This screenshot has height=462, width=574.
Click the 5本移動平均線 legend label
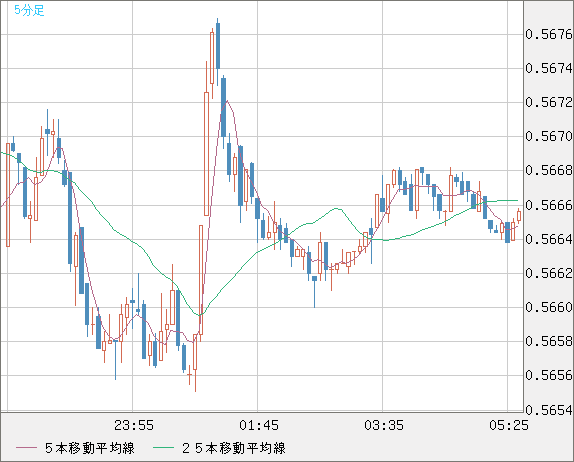click(90, 448)
